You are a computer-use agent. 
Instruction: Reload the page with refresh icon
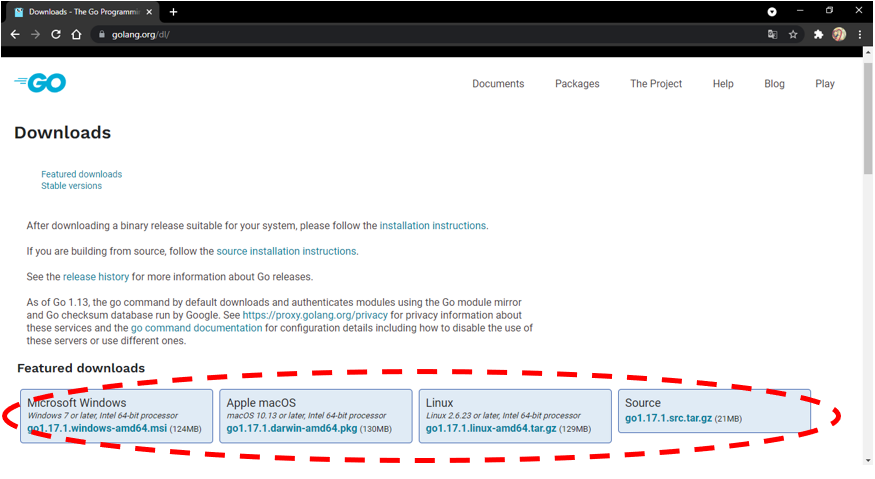56,34
